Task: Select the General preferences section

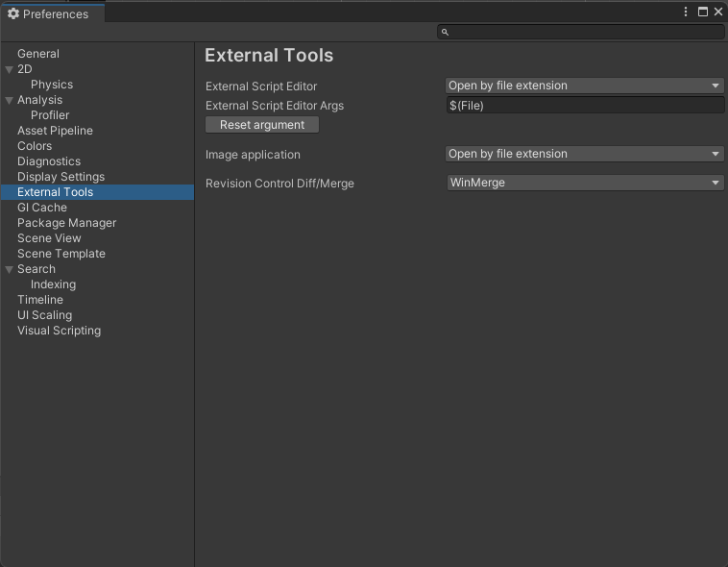Action: click(38, 54)
